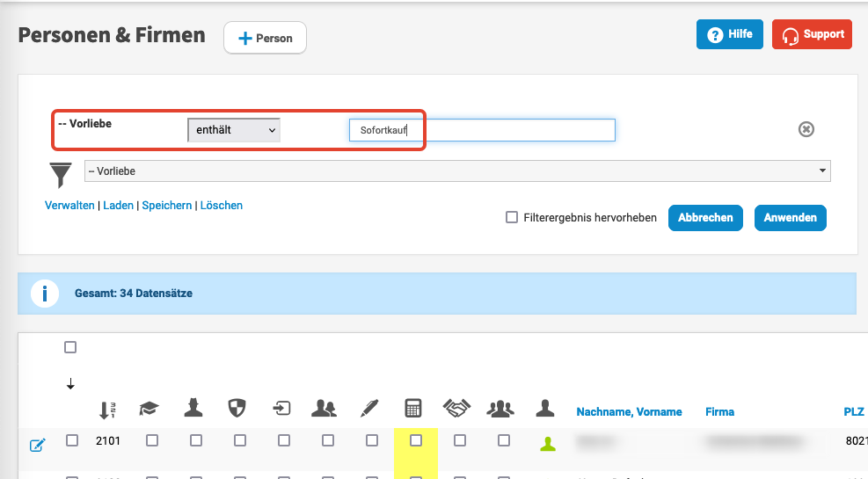
Task: Expand the '– Vorliebe' filter field dropdown
Action: (x=457, y=171)
